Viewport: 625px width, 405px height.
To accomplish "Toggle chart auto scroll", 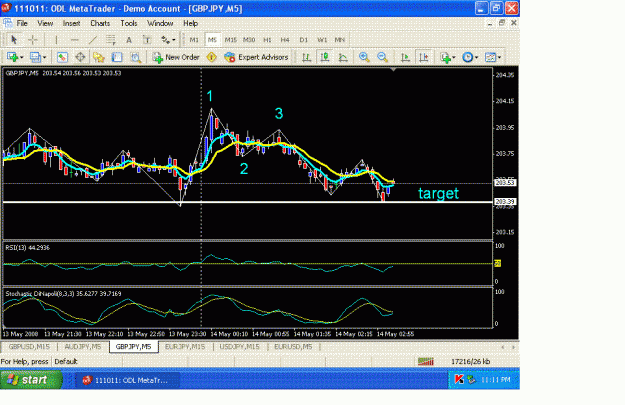I will click(405, 57).
